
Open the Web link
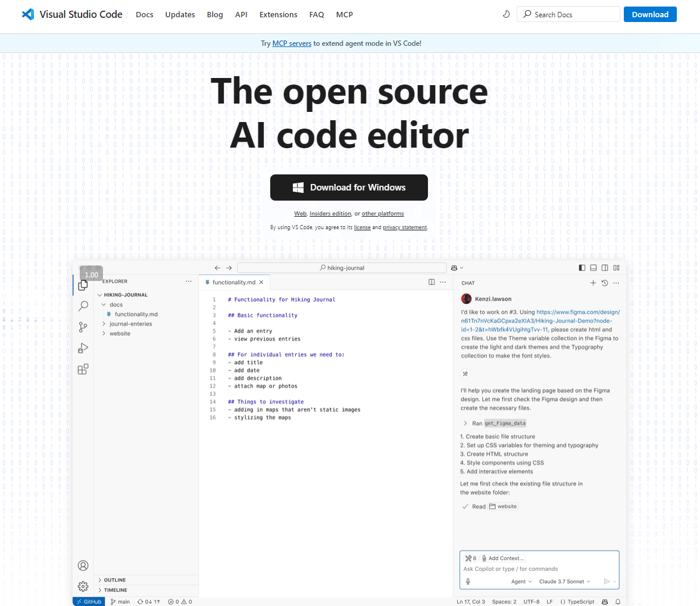pos(300,214)
